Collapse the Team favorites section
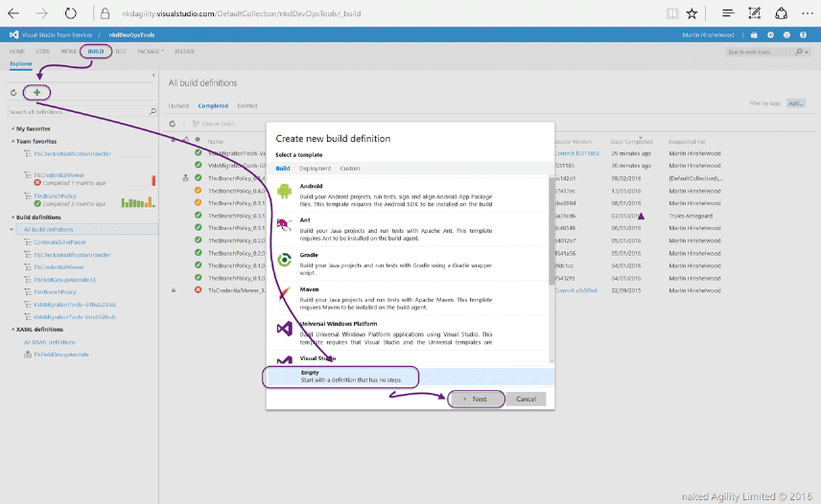This screenshot has height=504, width=821. point(12,141)
